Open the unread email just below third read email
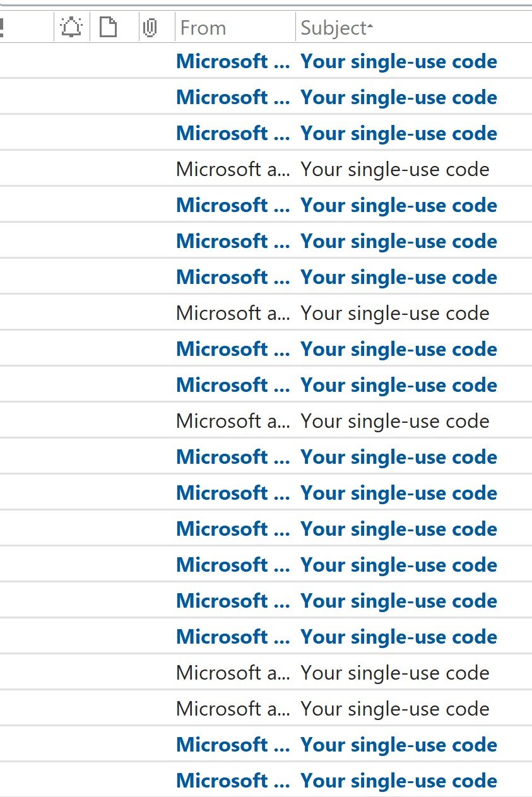Viewport: 532px width, 797px height. coord(266,457)
